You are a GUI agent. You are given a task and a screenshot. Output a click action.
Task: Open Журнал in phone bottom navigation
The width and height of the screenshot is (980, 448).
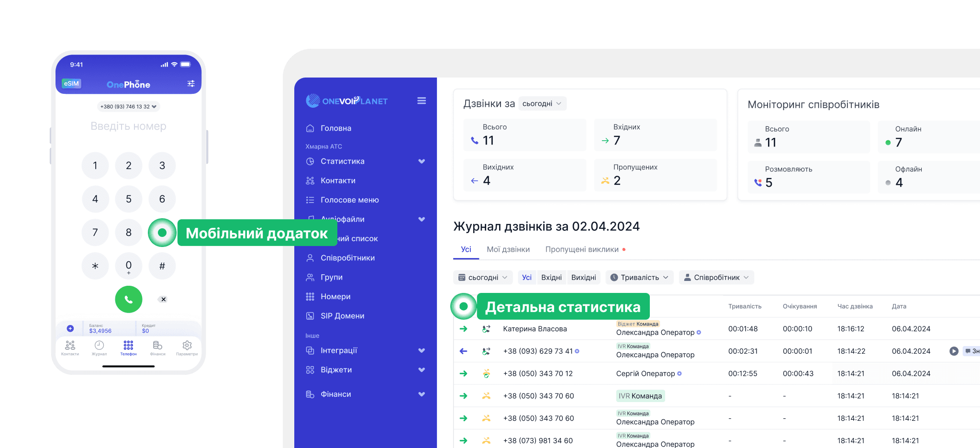(99, 348)
